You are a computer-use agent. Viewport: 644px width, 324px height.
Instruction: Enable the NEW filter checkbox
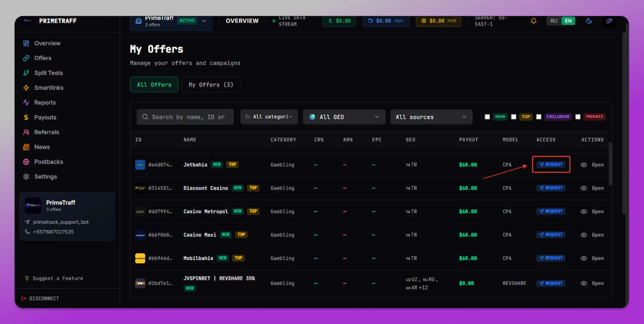pos(487,117)
